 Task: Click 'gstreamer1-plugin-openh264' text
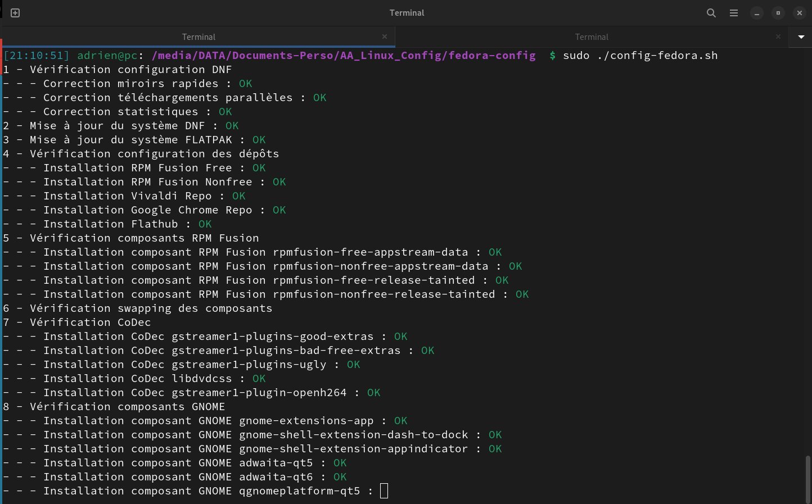tap(259, 393)
